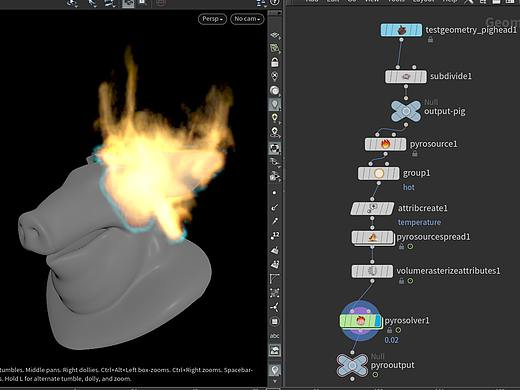Click the subdivide1 node name label
The width and height of the screenshot is (520, 390).
coord(451,76)
